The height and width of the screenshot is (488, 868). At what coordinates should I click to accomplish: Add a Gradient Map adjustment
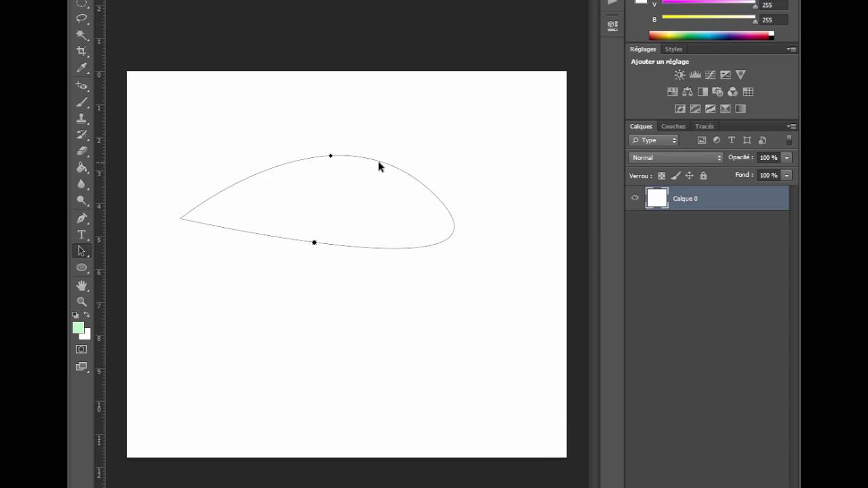741,108
